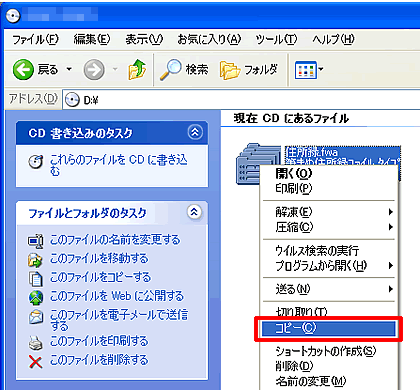Click the grey Forward arrow button
Viewport: 420px width, 390px height.
(94, 70)
